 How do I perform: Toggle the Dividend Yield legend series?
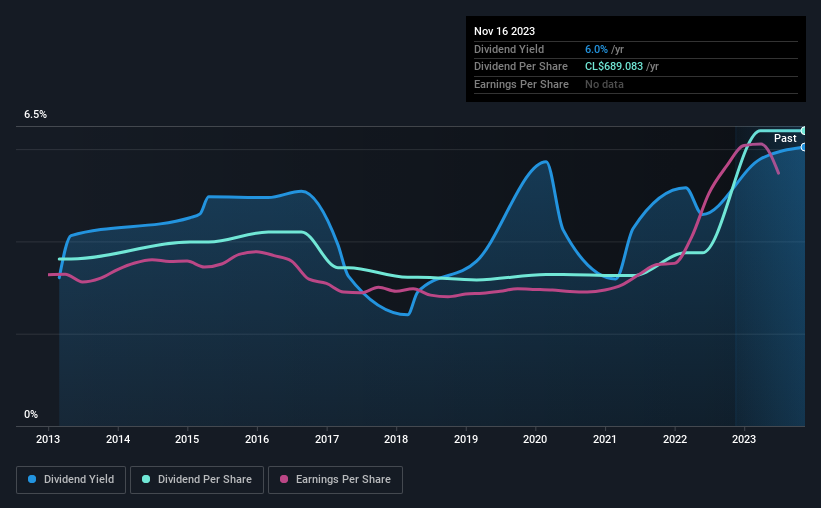71,480
